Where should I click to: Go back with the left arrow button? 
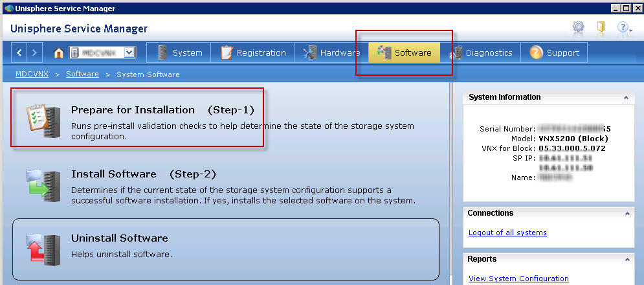[19, 52]
